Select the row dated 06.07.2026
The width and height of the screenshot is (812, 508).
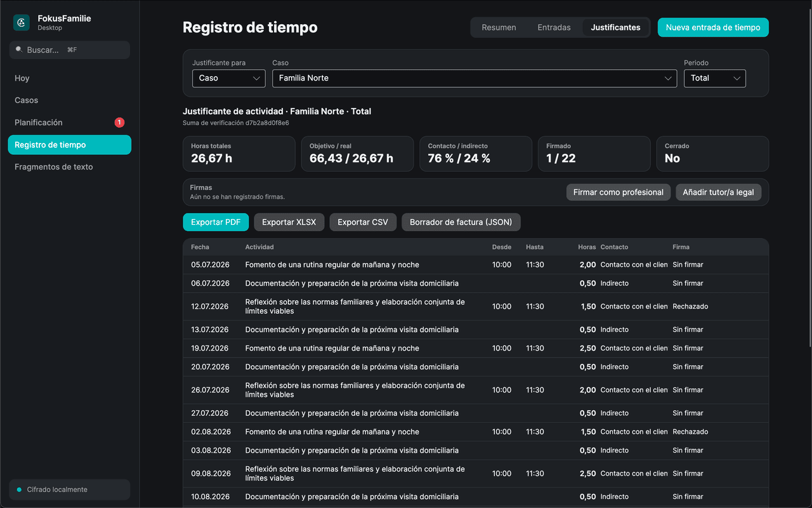476,283
